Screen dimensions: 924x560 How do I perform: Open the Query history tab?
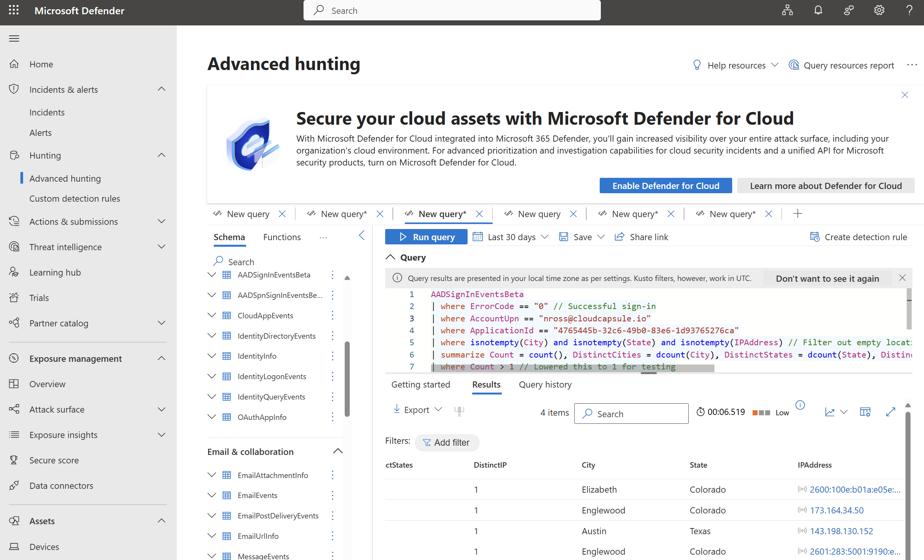pos(545,384)
